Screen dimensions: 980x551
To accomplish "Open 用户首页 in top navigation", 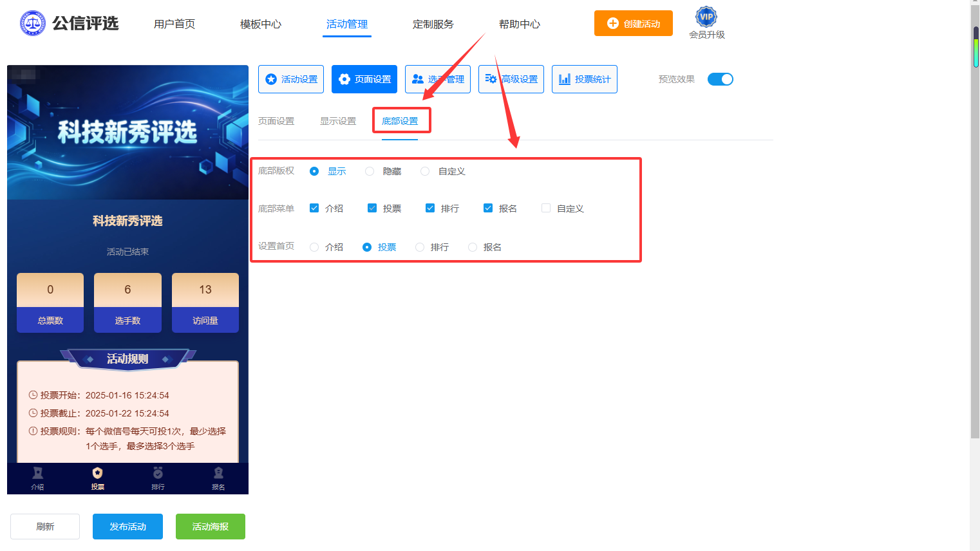I will 174,24.
